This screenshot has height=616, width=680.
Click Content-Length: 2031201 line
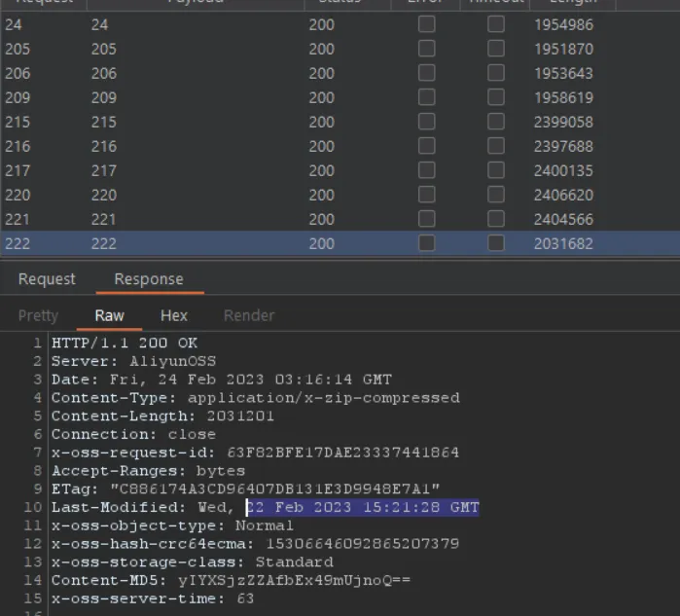pyautogui.click(x=162, y=416)
